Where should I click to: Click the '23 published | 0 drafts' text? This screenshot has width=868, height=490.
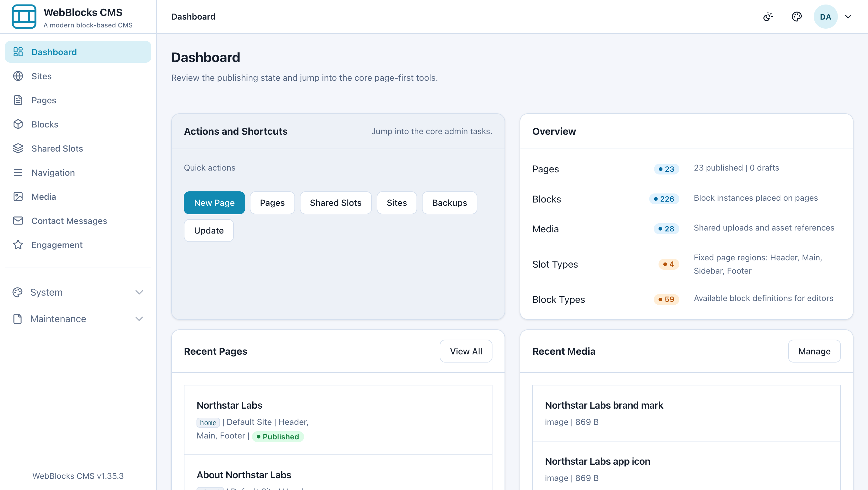point(736,168)
